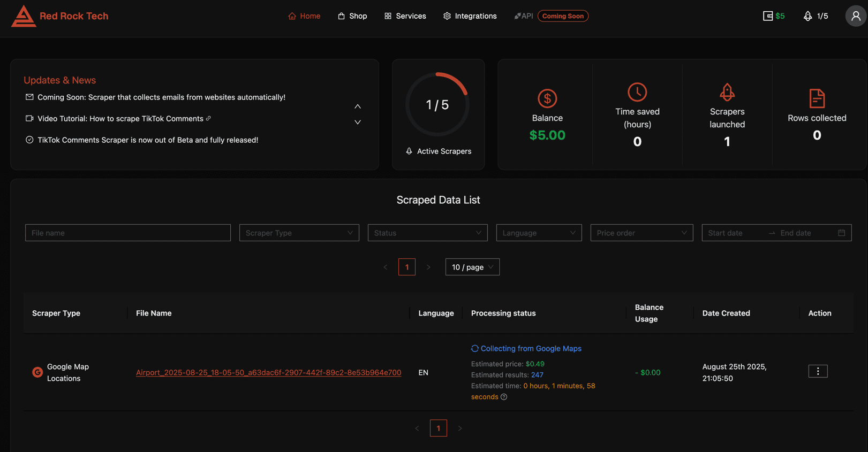Click the $5.00 balance value
868x452 pixels.
coord(547,135)
